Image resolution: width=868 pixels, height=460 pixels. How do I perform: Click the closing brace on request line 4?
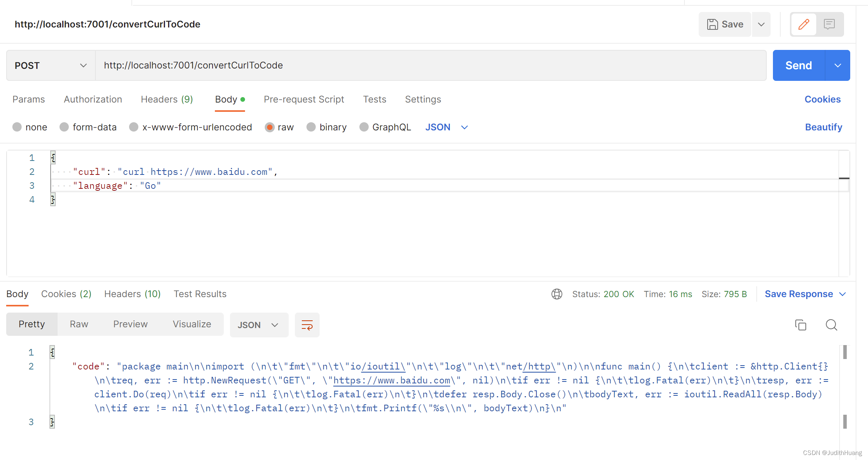53,200
